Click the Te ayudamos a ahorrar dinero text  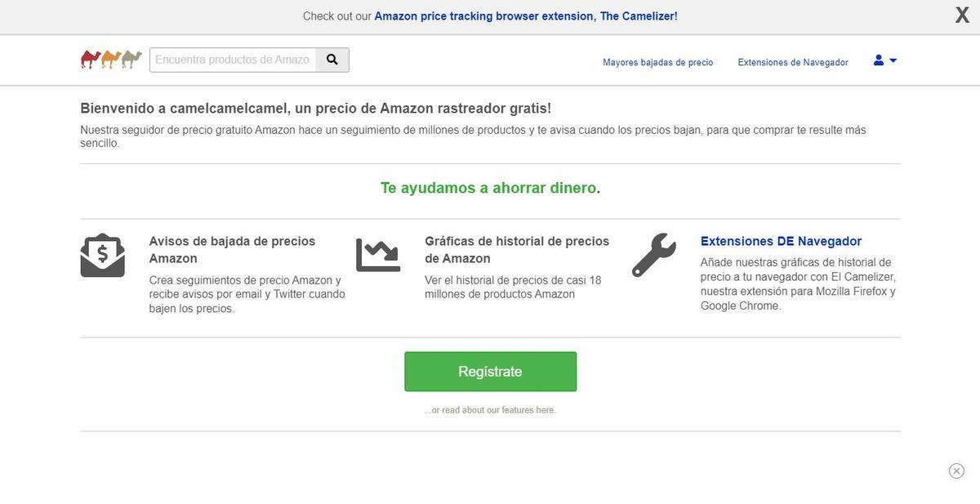(490, 188)
